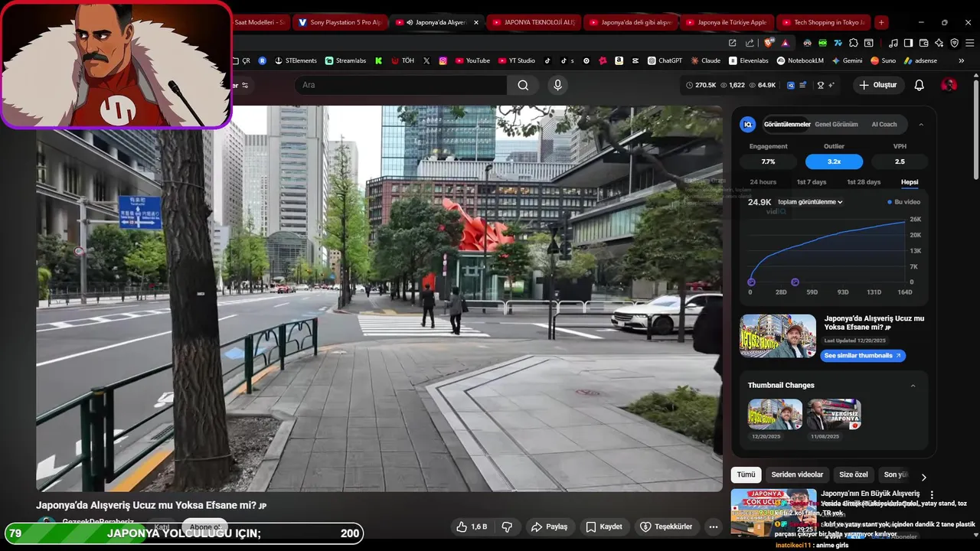Image resolution: width=980 pixels, height=551 pixels.
Task: Open X bookmark icon
Action: point(426,60)
